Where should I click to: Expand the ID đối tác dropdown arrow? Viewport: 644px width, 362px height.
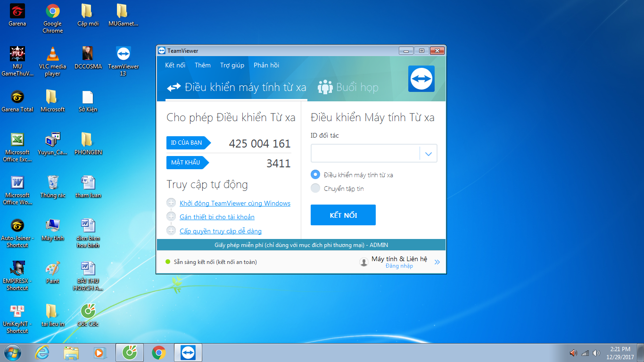point(429,154)
